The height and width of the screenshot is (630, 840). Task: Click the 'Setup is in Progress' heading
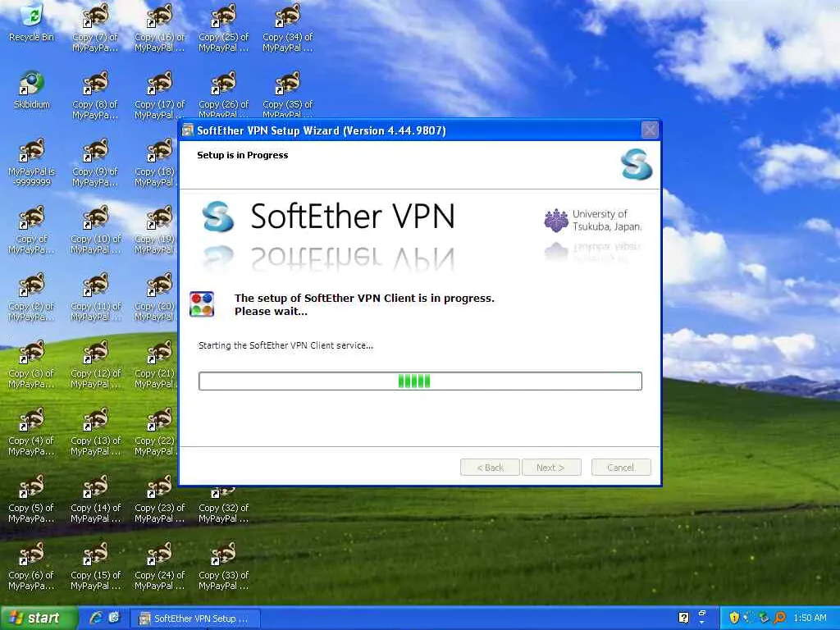pos(242,155)
